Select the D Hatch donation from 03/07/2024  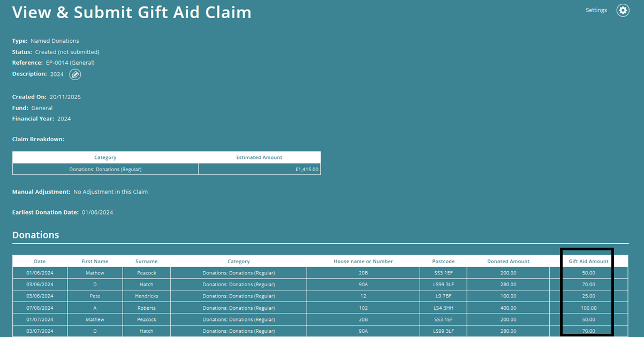pyautogui.click(x=238, y=331)
